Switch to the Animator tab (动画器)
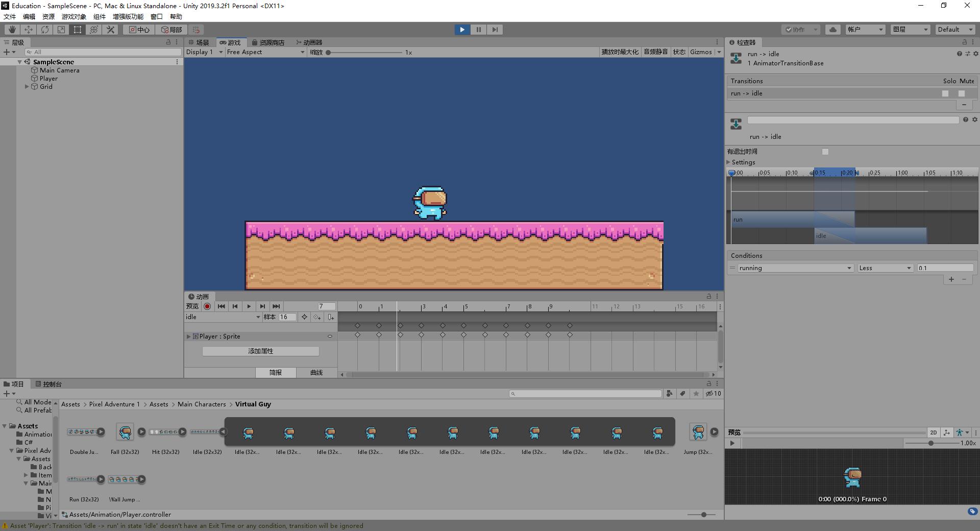980x531 pixels. tap(309, 42)
